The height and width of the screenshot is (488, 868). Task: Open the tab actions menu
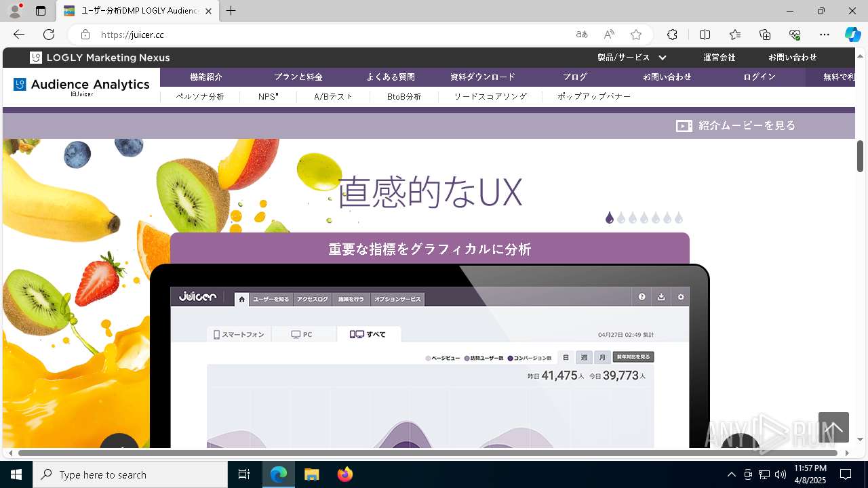(x=41, y=11)
